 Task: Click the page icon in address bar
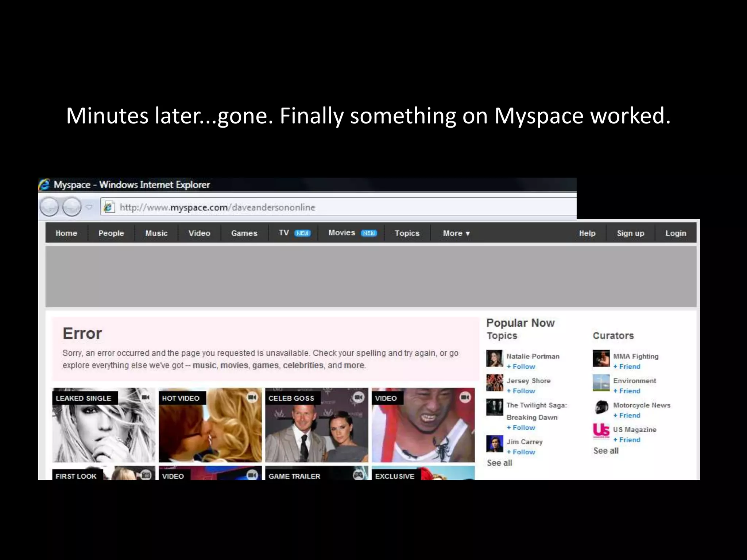pos(109,207)
